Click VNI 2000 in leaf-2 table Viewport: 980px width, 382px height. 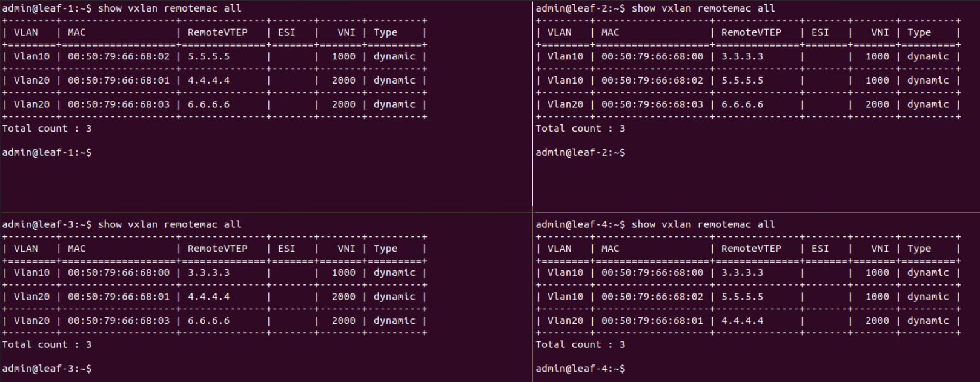tap(877, 104)
